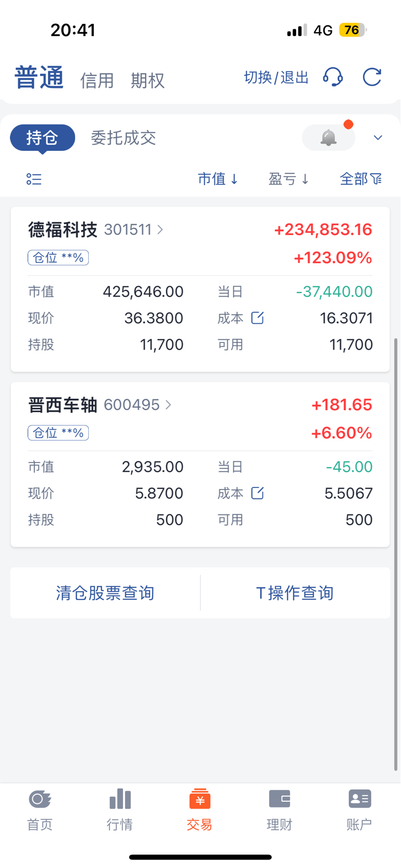The height and width of the screenshot is (868, 401).
Task: Open T操作查询
Action: 295,593
